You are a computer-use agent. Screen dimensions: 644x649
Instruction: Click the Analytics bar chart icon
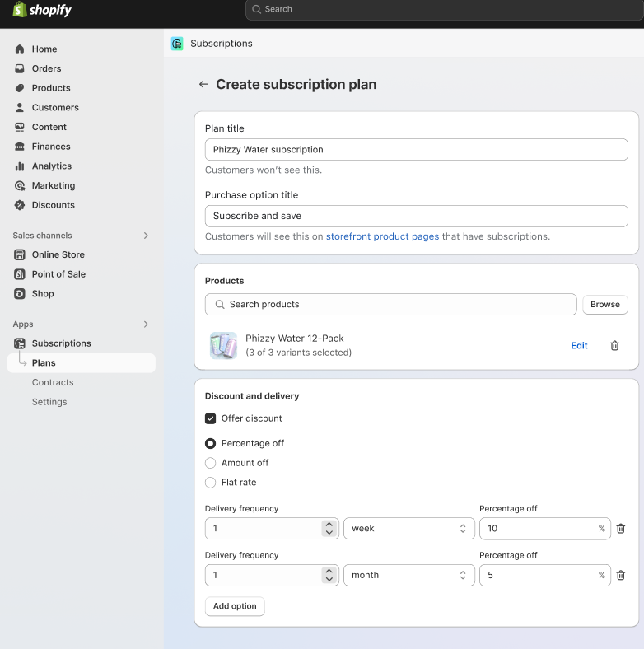point(20,166)
